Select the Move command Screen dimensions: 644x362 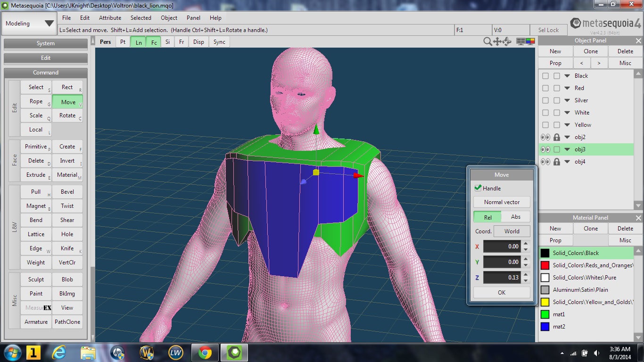coord(67,102)
